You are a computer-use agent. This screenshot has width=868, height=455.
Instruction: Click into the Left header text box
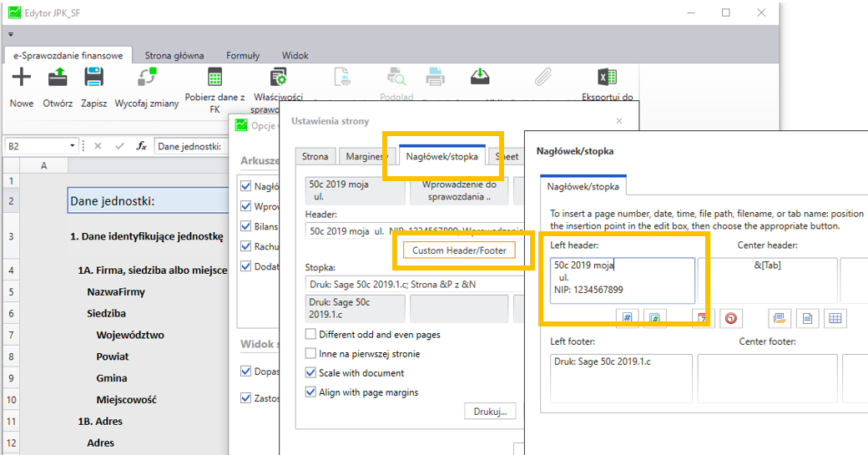(623, 280)
